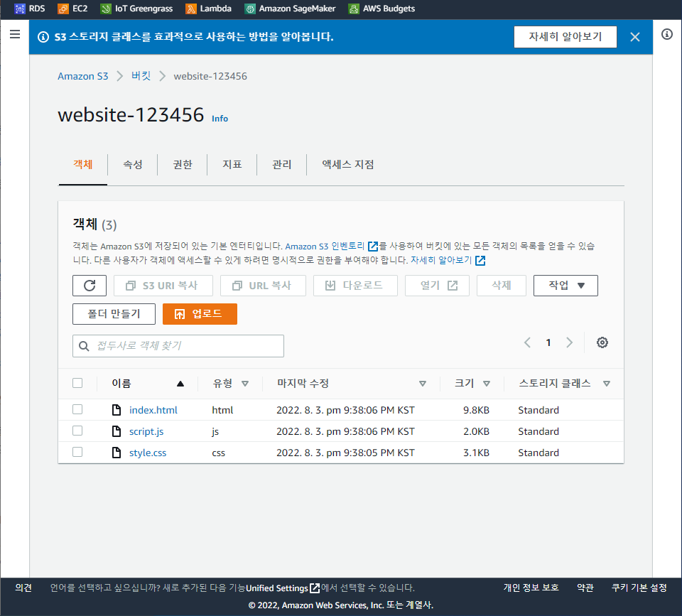This screenshot has width=682, height=616.
Task: Open the script.js object link
Action: pyautogui.click(x=146, y=431)
